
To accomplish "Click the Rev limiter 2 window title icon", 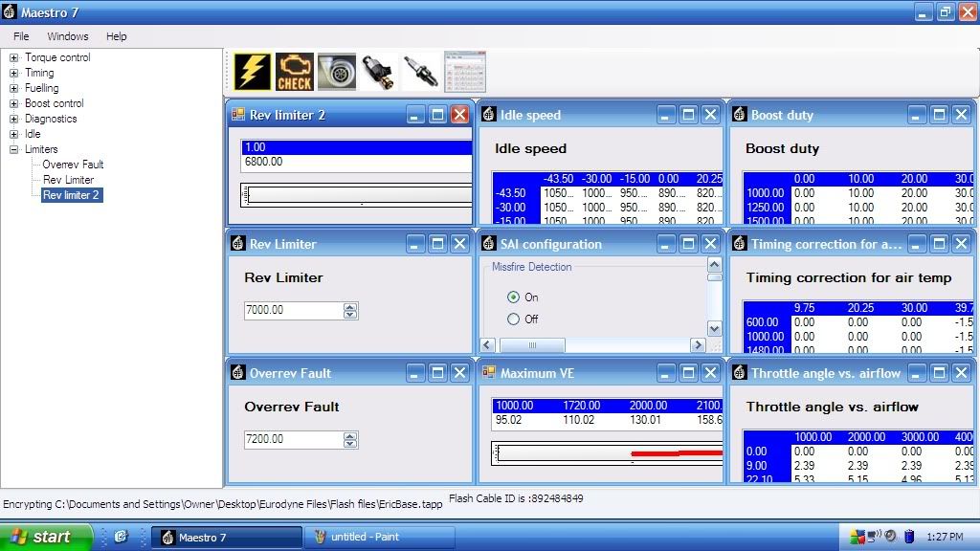I will [238, 115].
